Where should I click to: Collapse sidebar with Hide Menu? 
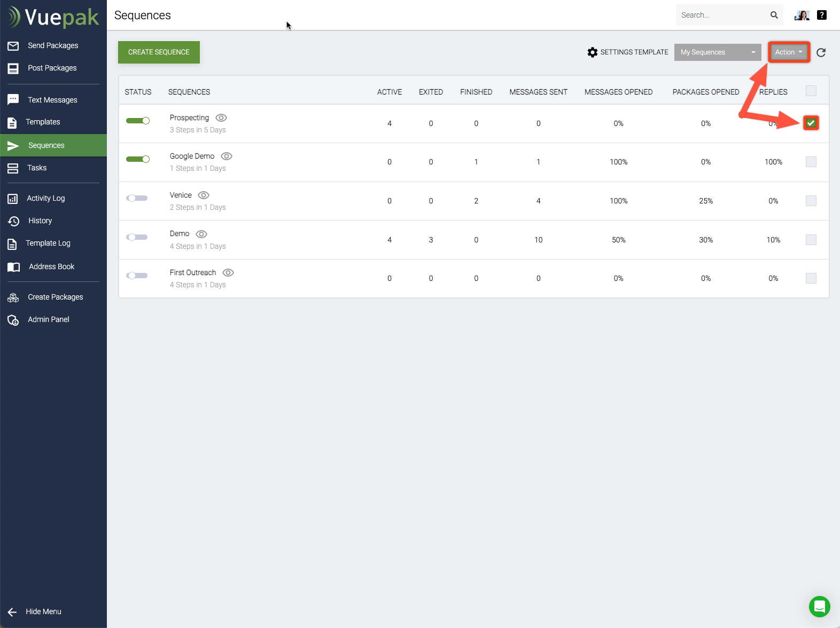[43, 611]
